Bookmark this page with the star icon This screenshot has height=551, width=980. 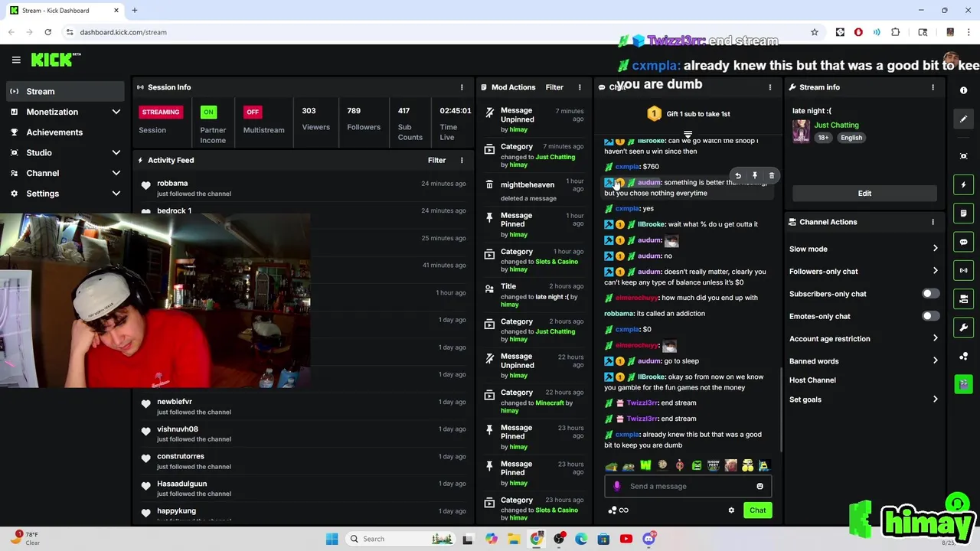815,32
